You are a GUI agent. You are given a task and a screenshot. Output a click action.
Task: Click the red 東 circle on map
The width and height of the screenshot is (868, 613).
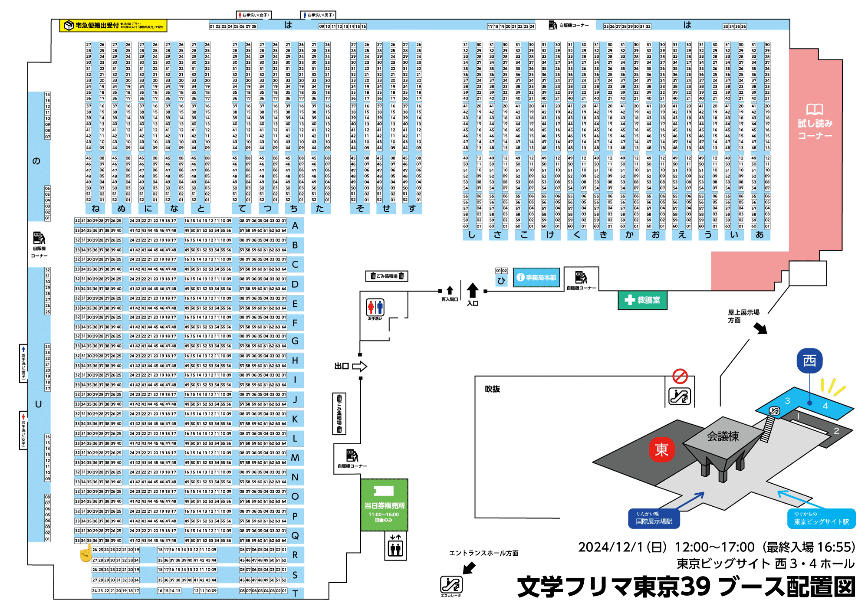[x=661, y=449]
